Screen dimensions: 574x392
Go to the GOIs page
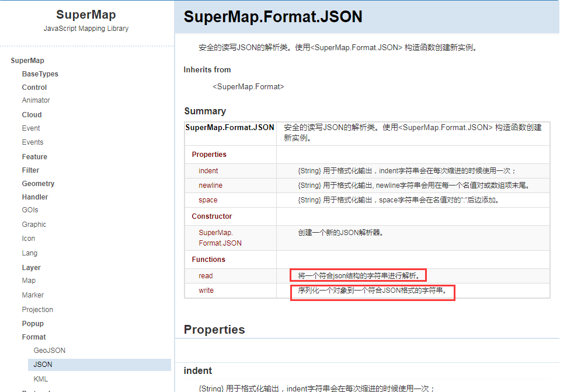(30, 210)
